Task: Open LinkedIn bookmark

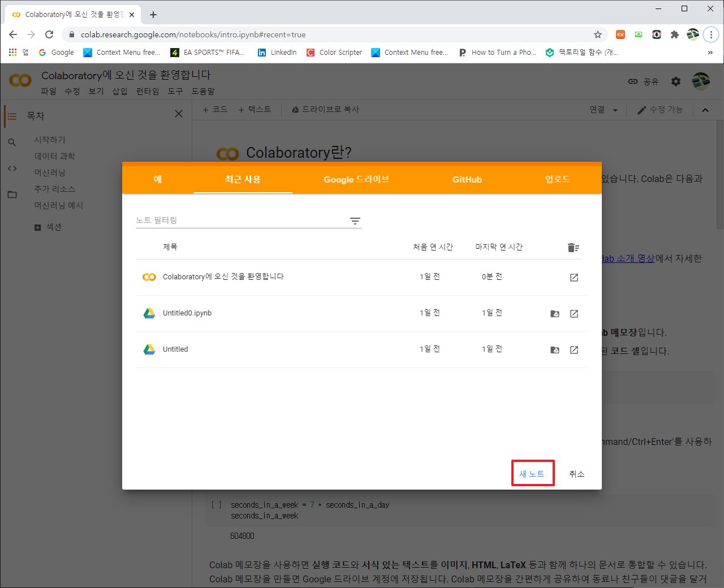Action: (277, 52)
